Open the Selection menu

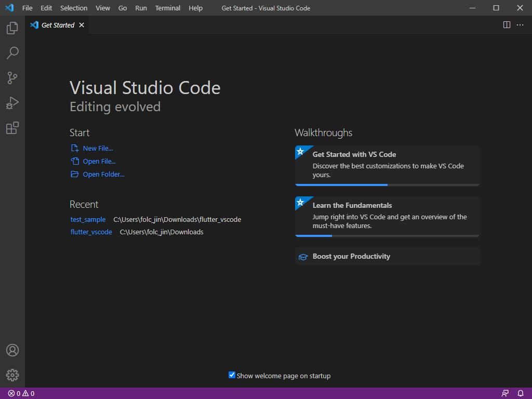[x=74, y=8]
